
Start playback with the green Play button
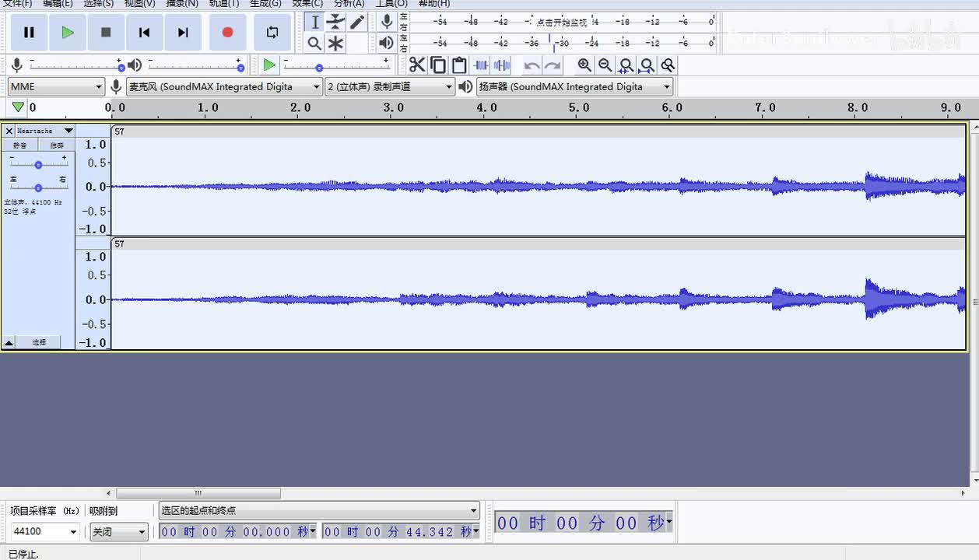coord(68,33)
